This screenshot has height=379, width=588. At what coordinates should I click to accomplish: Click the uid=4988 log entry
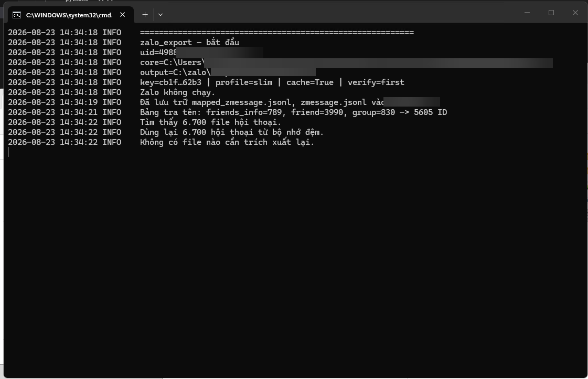point(158,52)
